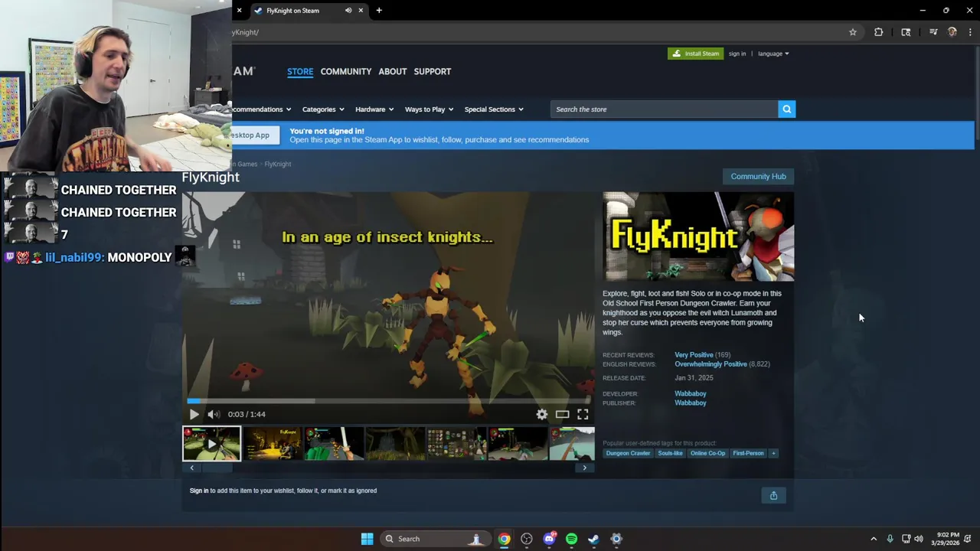
Task: Close the FlyKnight on Steam tab
Action: point(361,11)
